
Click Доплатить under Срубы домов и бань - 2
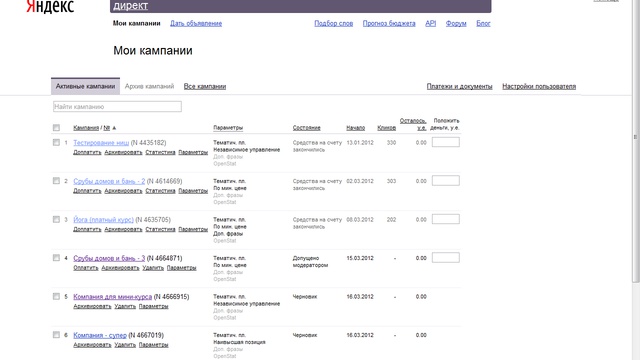click(x=87, y=191)
